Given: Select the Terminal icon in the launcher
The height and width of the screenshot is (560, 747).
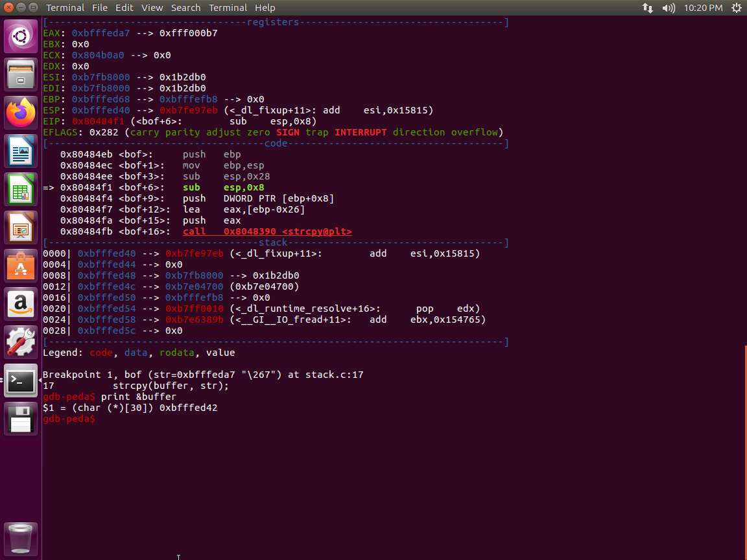Looking at the screenshot, I should (21, 380).
